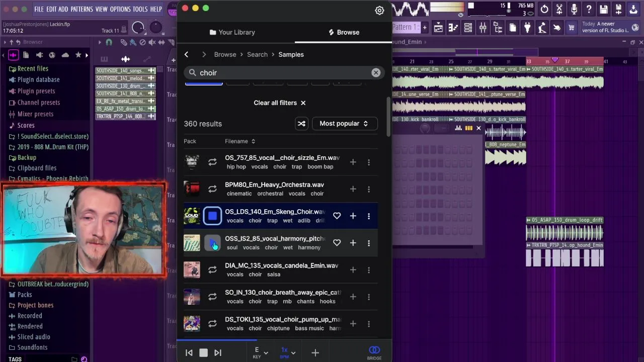Toggle loop on OS_757_85_vocal_choir_sizzle row

tap(212, 162)
